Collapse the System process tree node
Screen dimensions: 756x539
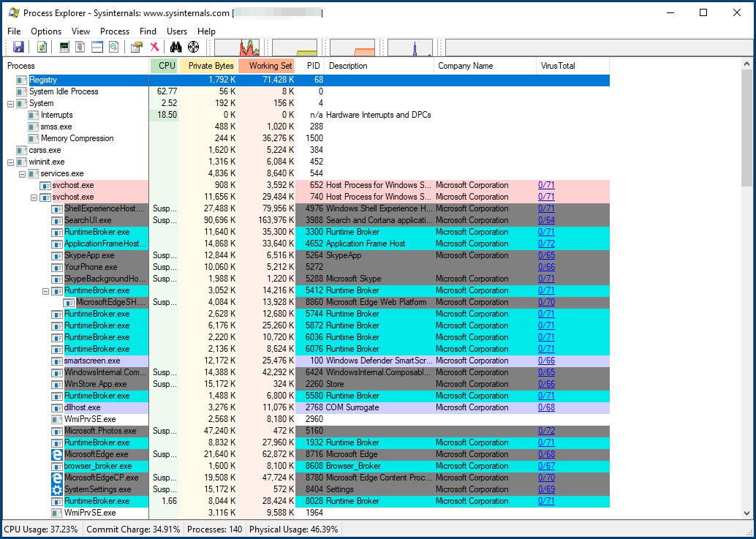click(x=10, y=103)
